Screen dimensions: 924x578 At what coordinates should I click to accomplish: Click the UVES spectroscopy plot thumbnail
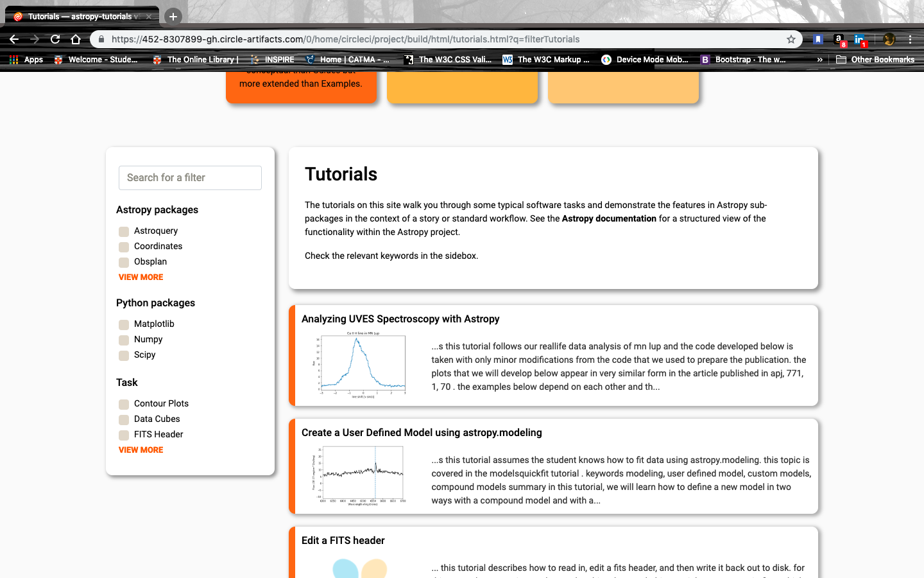[359, 365]
